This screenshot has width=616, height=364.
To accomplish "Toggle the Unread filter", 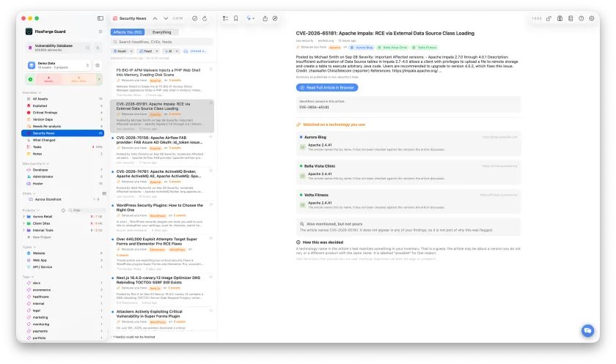I will point(195,51).
